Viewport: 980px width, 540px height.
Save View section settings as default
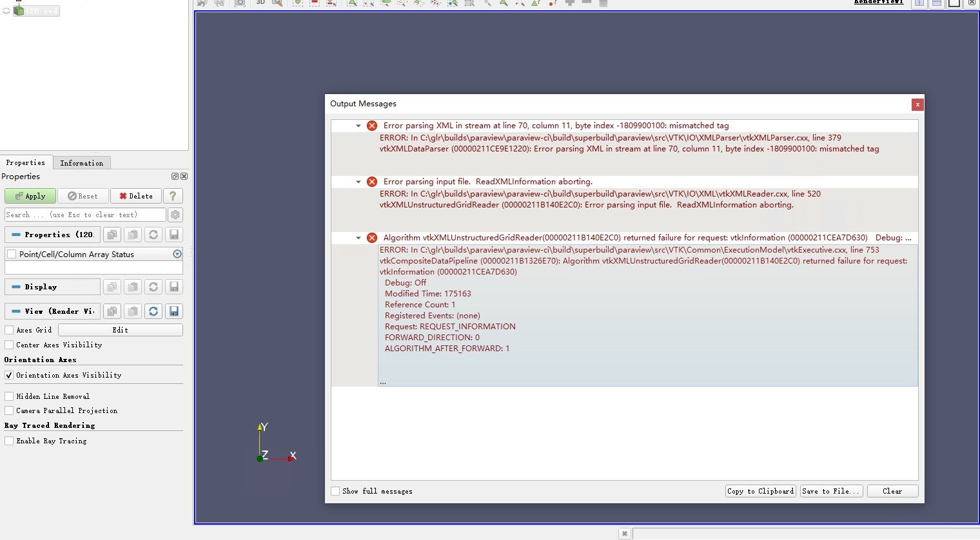tap(173, 311)
